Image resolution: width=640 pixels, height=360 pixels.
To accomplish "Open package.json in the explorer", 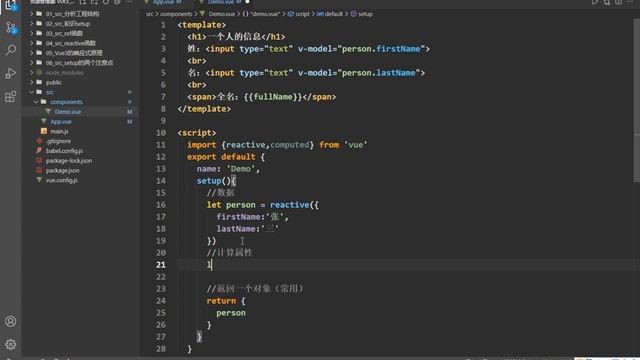I will point(62,171).
